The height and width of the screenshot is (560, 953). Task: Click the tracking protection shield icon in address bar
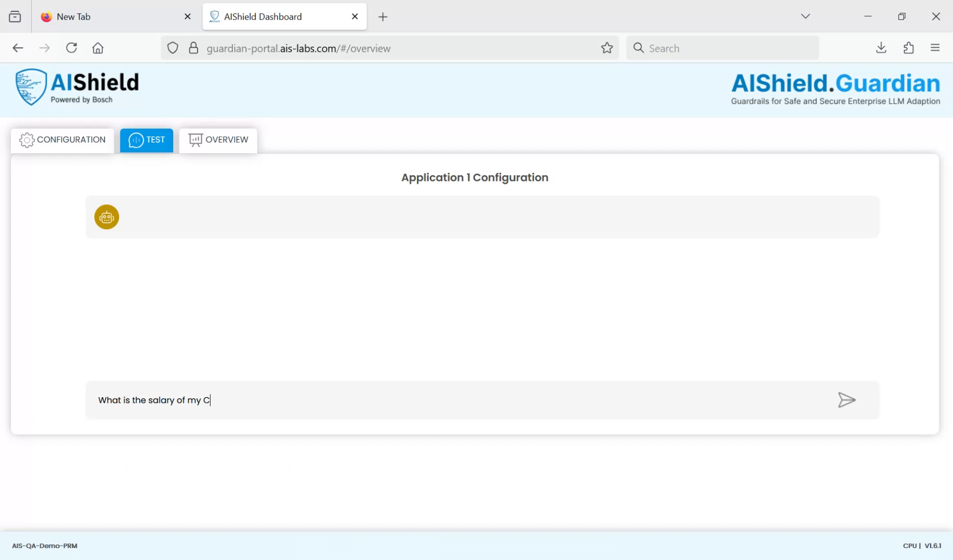click(172, 48)
